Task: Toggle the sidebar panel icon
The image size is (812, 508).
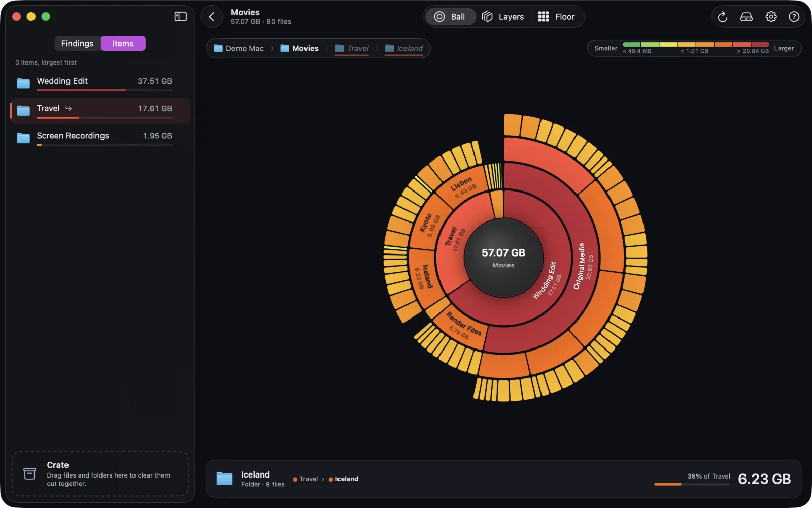Action: point(181,17)
